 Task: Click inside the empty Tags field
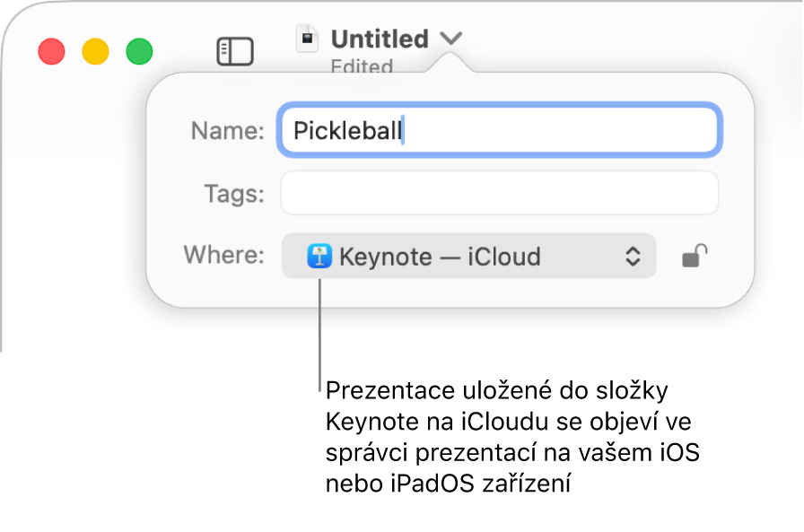pos(499,193)
